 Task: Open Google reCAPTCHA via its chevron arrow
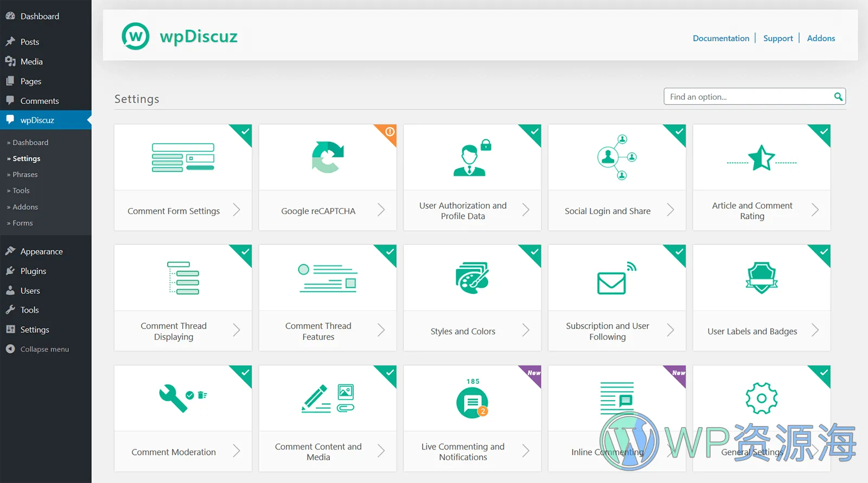(x=381, y=210)
